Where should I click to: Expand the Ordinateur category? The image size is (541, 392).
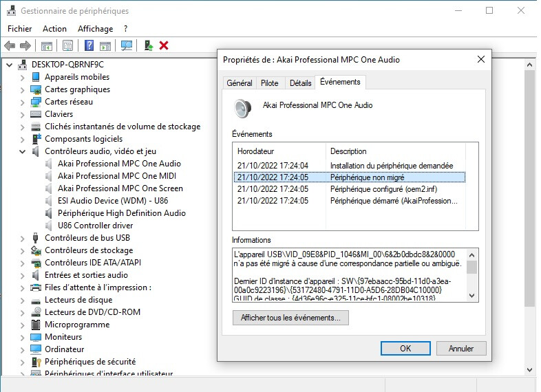[23, 350]
